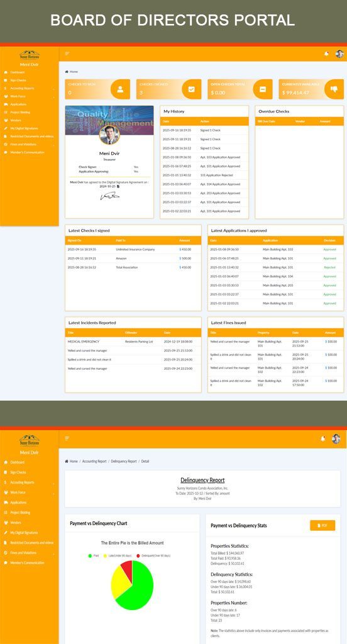Click the Sign Checks icon in the dashboard-screen sidebar
Screen dimensions: 347x644
click(6, 80)
